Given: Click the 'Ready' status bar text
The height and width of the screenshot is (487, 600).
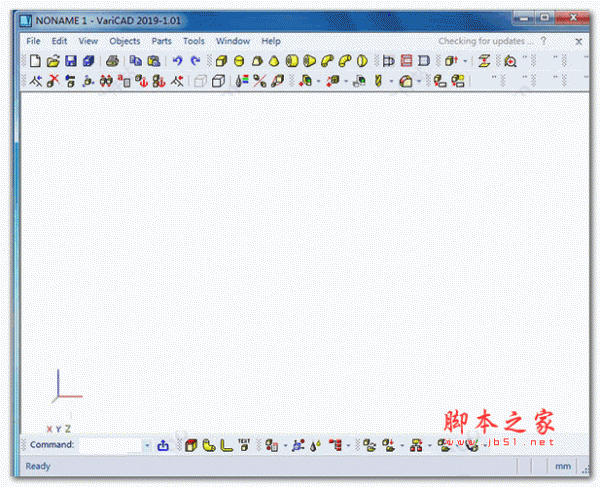Looking at the screenshot, I should pyautogui.click(x=38, y=466).
